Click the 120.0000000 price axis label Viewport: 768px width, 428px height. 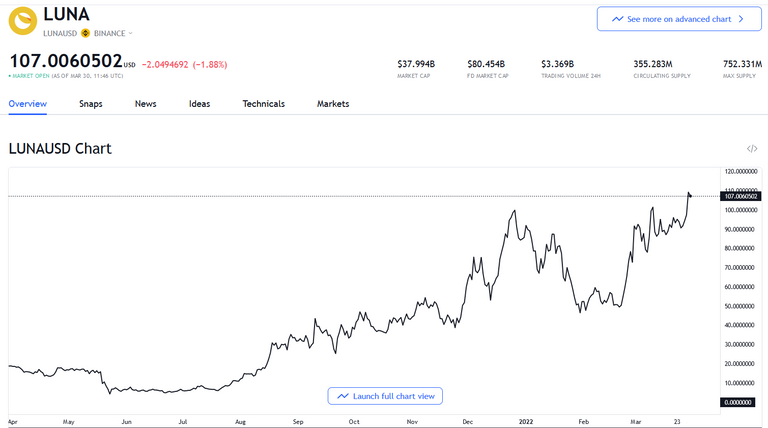(x=741, y=171)
